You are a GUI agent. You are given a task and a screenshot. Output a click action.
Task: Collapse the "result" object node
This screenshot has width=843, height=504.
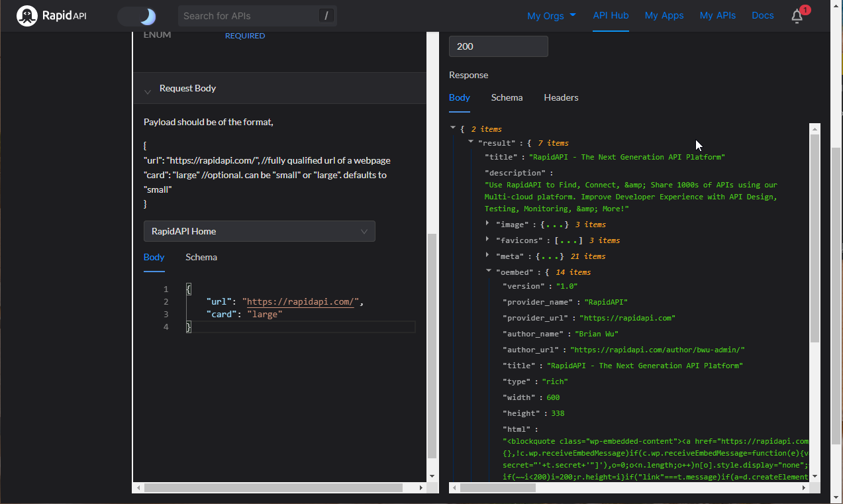pos(471,142)
